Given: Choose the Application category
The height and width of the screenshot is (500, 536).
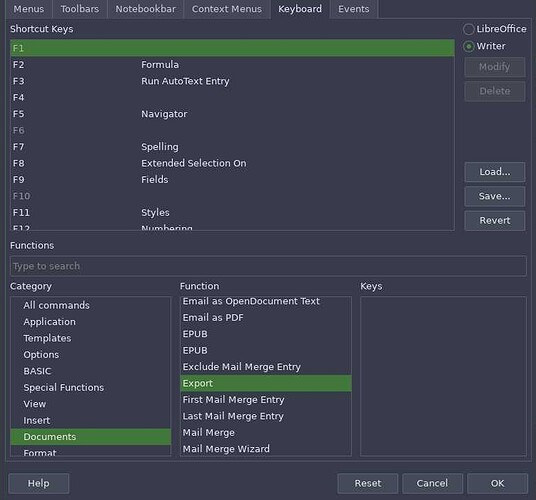Looking at the screenshot, I should click(91, 322).
